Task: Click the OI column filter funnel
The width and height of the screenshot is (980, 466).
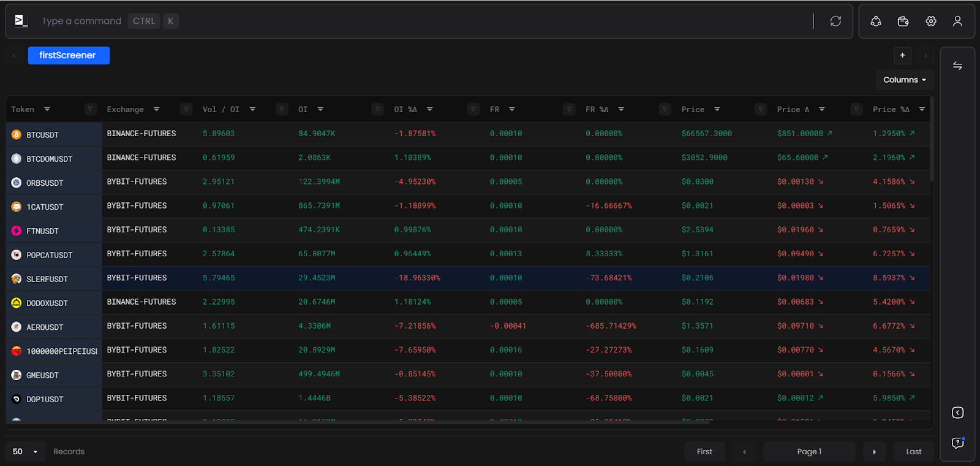Action: coord(377,109)
